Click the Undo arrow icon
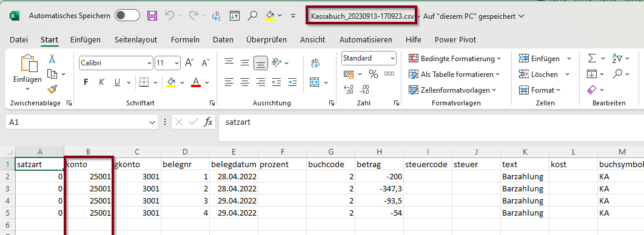Viewport: 644px width, 235px height. [x=170, y=16]
